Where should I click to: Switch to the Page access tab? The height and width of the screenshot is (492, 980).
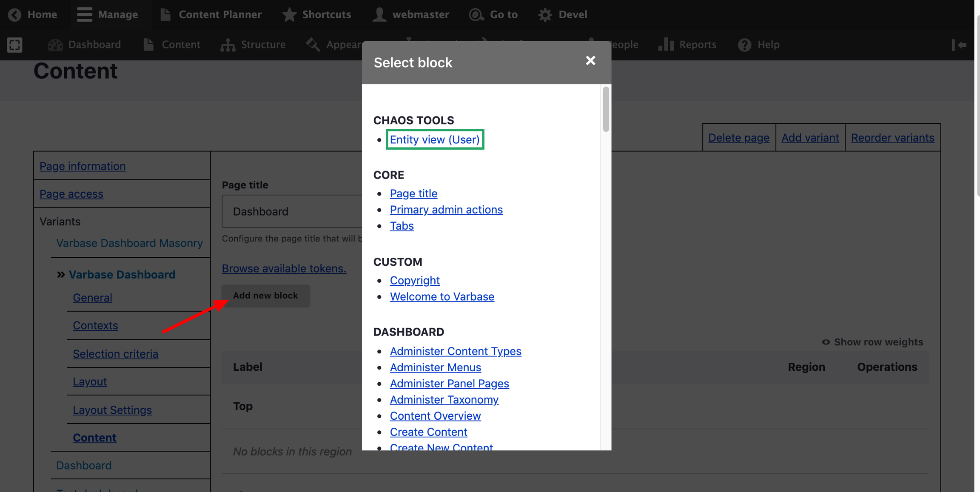pos(71,193)
